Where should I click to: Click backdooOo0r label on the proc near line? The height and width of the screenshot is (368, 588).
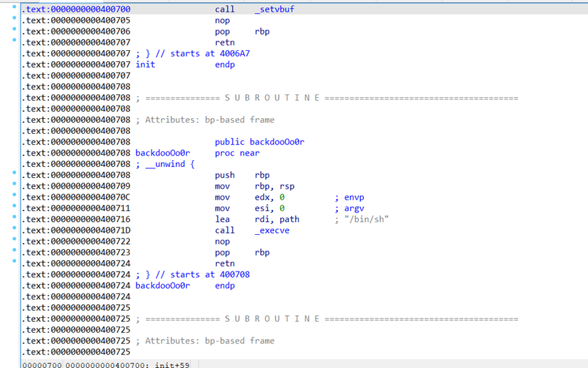162,153
